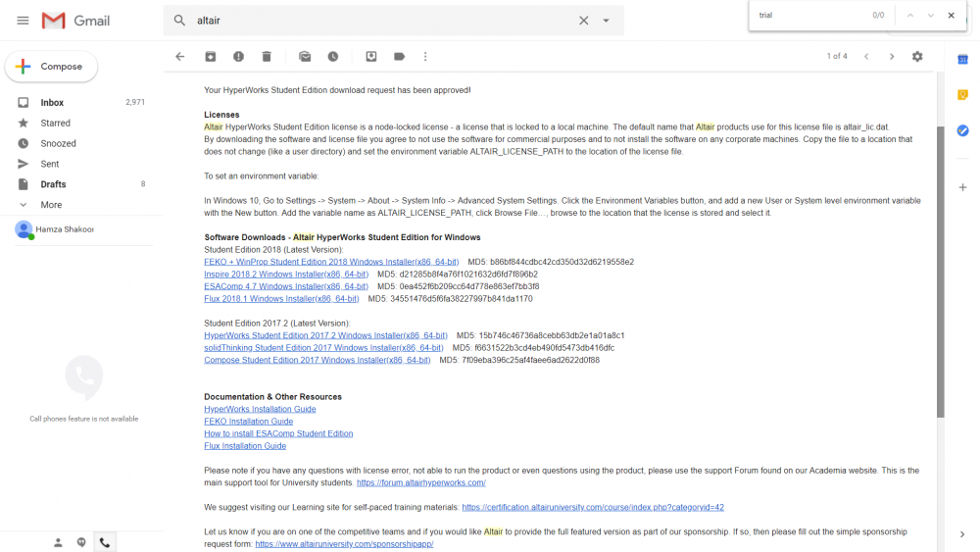This screenshot has width=980, height=552.
Task: Open the Gmail main menu hamburger
Action: [23, 21]
